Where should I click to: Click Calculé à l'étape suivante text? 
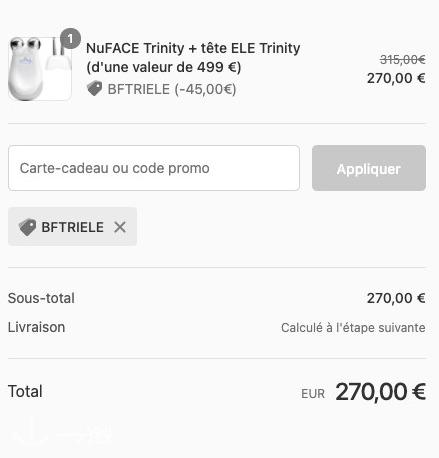pos(353,328)
